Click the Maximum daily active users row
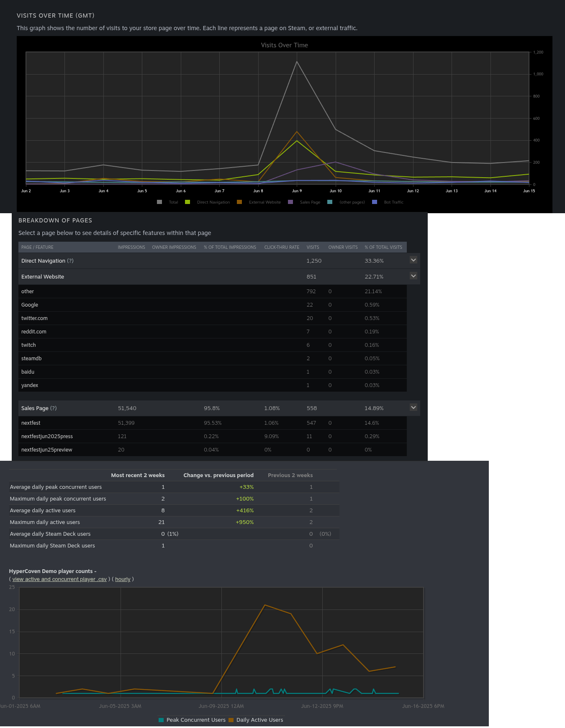The image size is (565, 728). pyautogui.click(x=174, y=522)
